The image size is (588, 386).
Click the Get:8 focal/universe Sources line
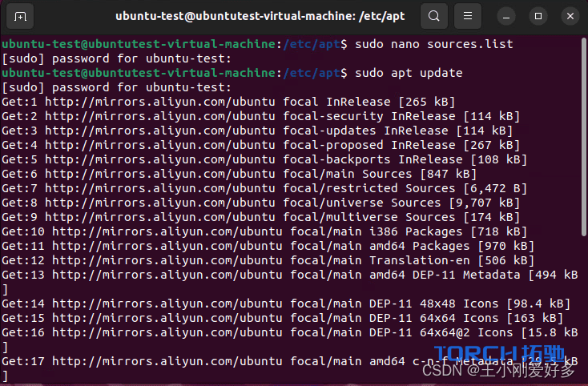pyautogui.click(x=260, y=203)
